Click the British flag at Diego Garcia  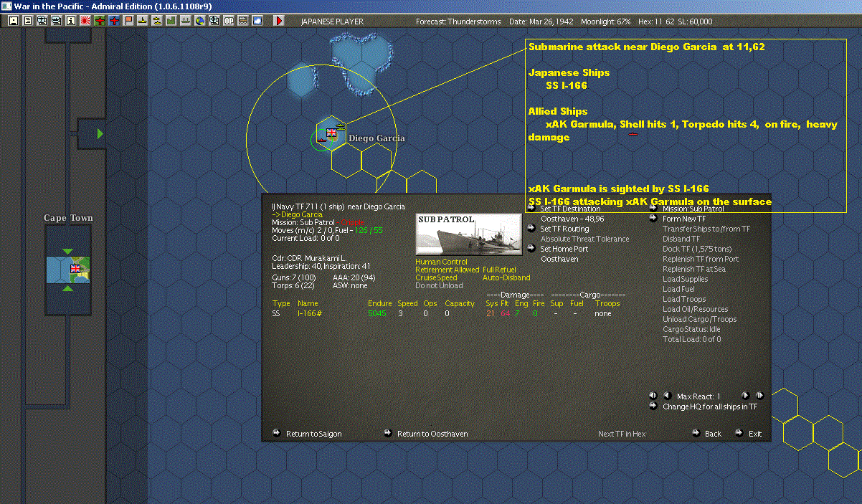coord(331,133)
